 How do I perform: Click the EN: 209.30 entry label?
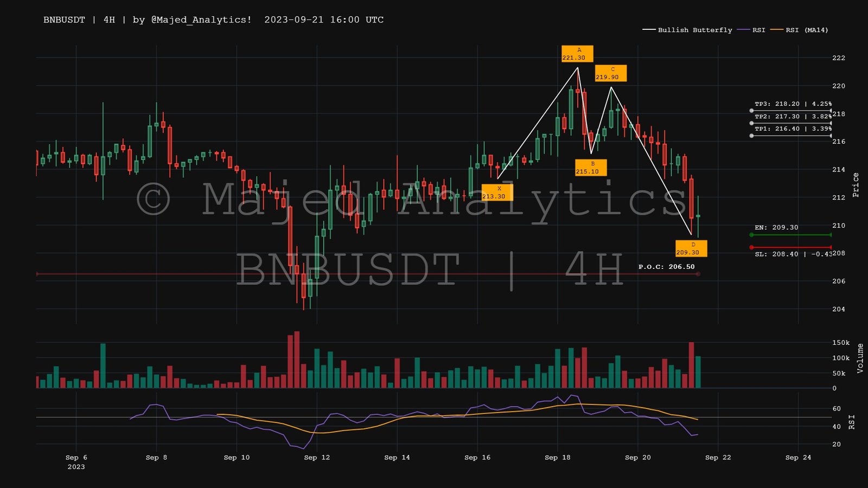pos(776,227)
